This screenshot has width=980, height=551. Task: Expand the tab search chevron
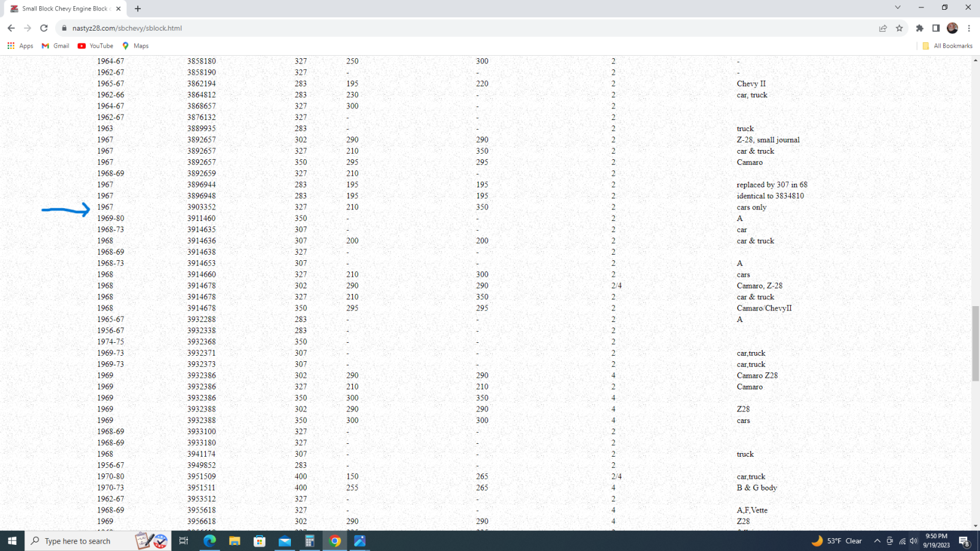pyautogui.click(x=898, y=7)
